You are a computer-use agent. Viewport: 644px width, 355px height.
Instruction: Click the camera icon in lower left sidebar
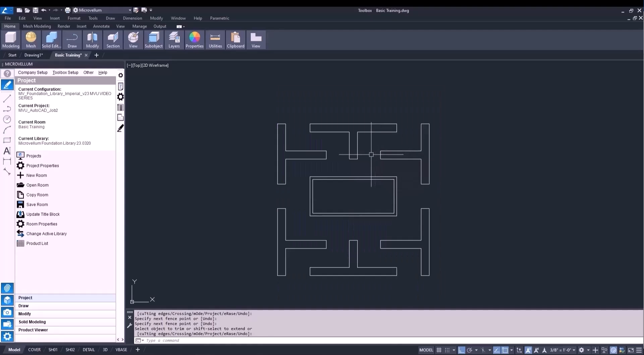pyautogui.click(x=7, y=312)
